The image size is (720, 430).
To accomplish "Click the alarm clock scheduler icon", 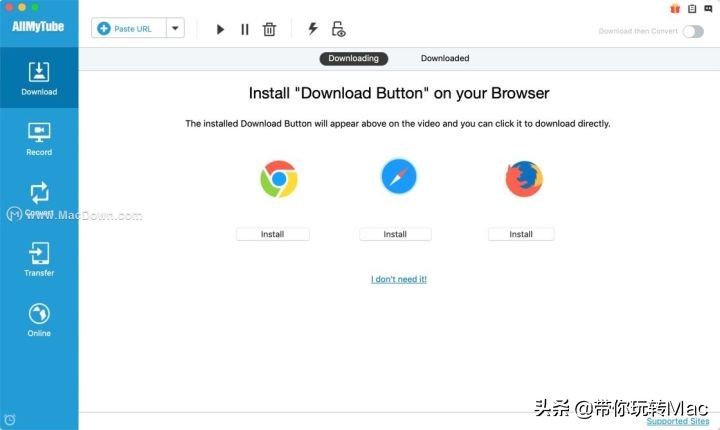I will tap(10, 418).
